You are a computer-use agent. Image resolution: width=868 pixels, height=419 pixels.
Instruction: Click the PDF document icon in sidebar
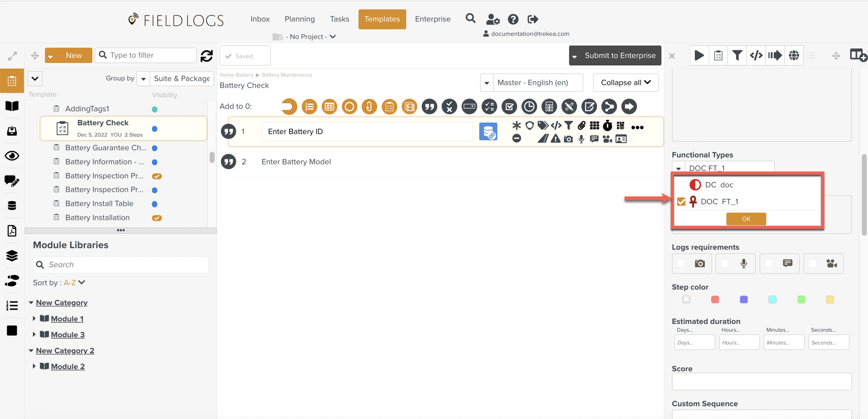(12, 231)
